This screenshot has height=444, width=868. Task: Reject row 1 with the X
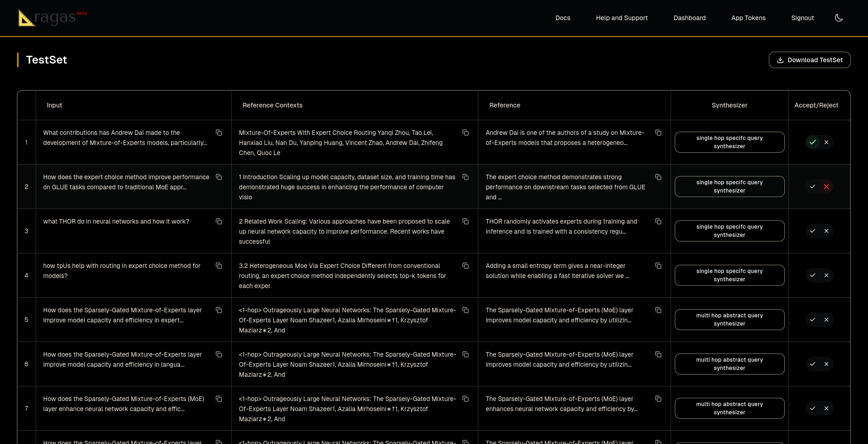click(826, 142)
